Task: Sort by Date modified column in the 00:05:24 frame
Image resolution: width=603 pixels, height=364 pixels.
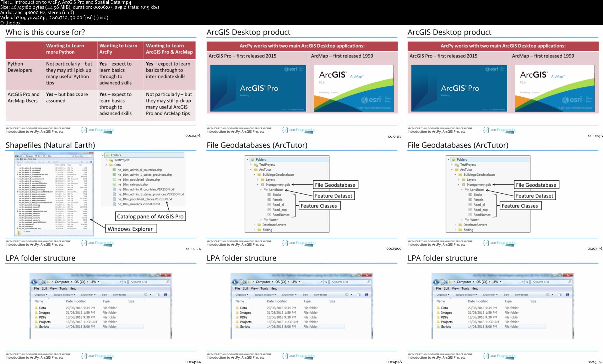Action: (478, 301)
